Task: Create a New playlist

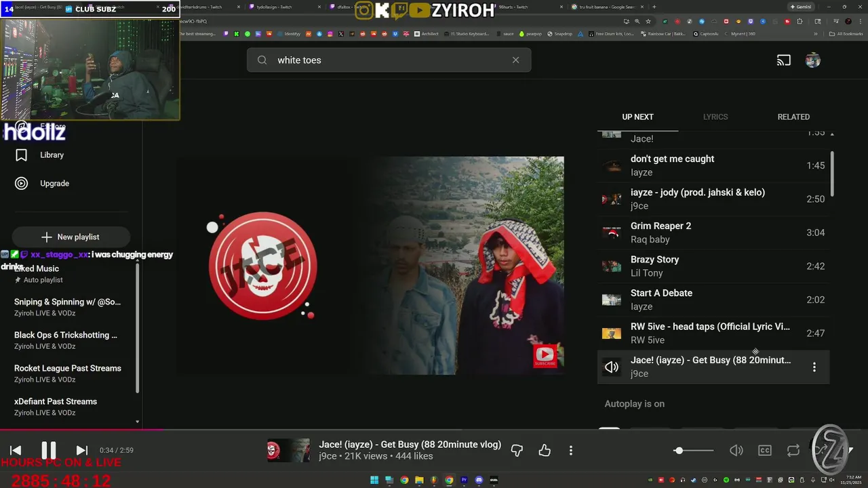Action: point(71,237)
